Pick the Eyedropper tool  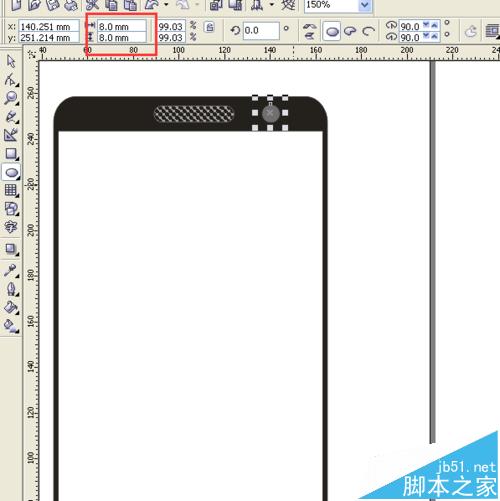[x=11, y=270]
